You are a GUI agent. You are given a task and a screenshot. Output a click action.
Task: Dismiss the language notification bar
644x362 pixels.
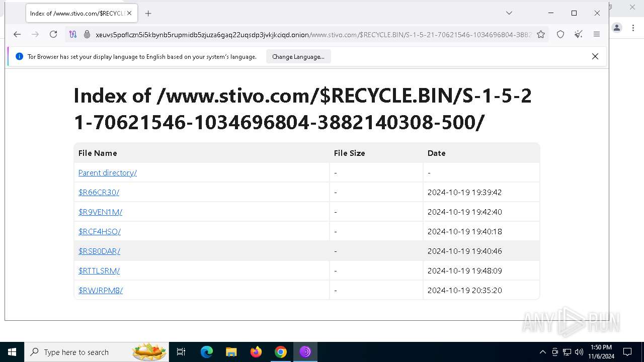click(x=595, y=56)
